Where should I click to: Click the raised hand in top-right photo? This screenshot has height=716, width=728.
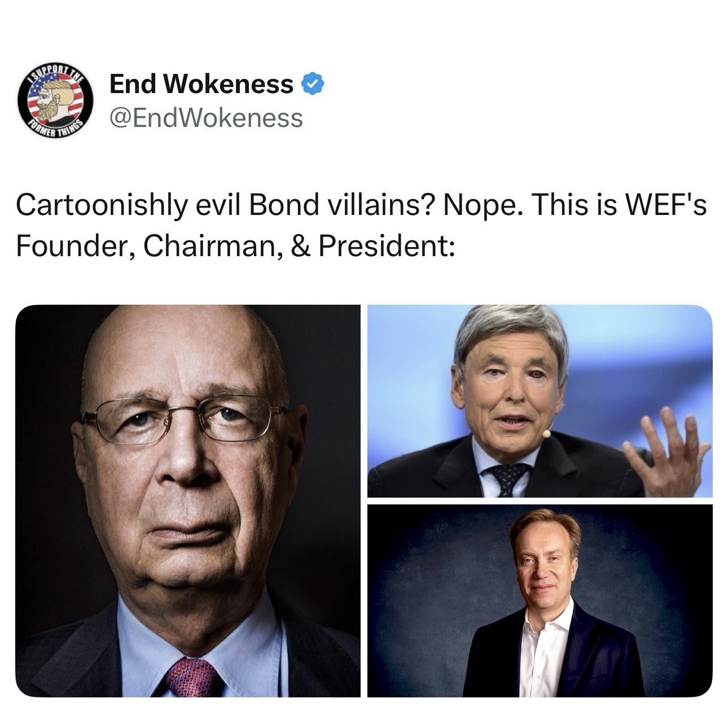(666, 451)
